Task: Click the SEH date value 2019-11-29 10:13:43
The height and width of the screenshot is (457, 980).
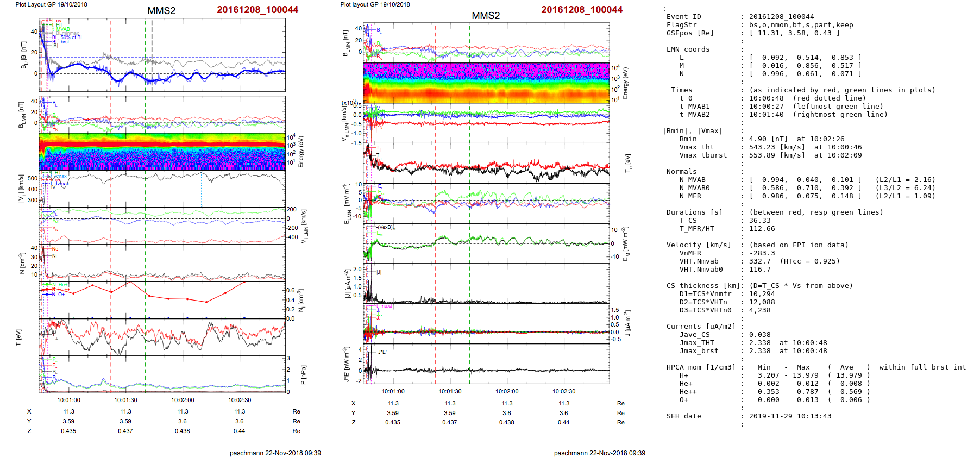Action: 790,416
